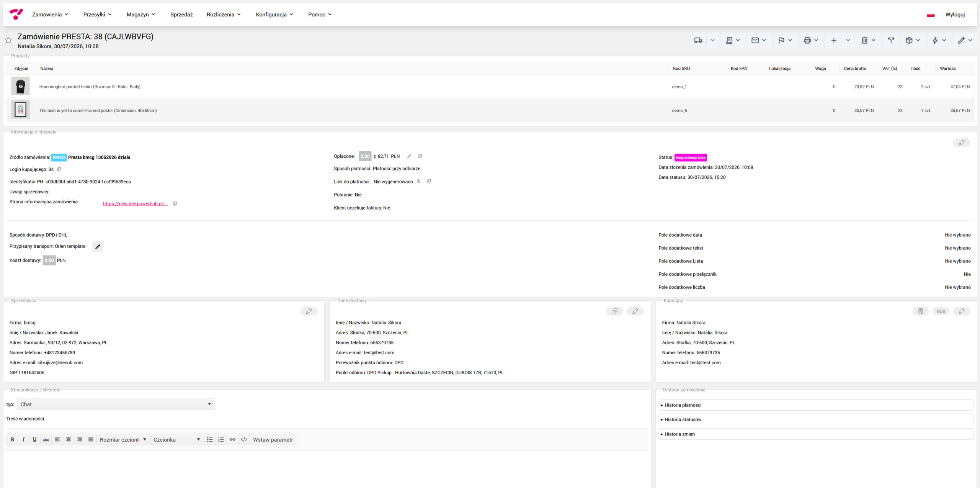Viewport: 980px width, 488px height.
Task: Toggle italic formatting in message editor
Action: 23,440
